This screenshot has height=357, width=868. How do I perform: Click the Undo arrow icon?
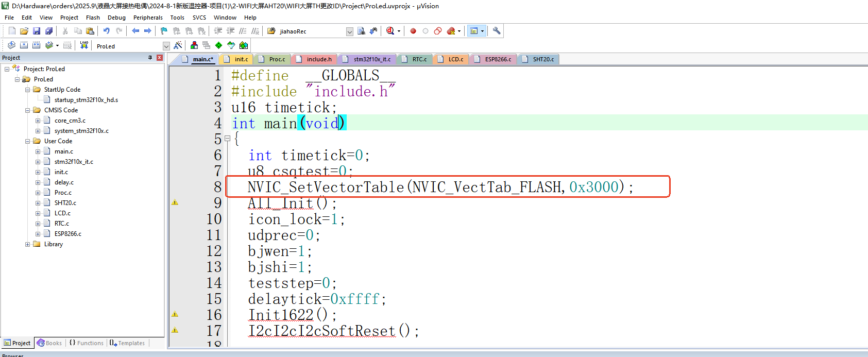(107, 31)
